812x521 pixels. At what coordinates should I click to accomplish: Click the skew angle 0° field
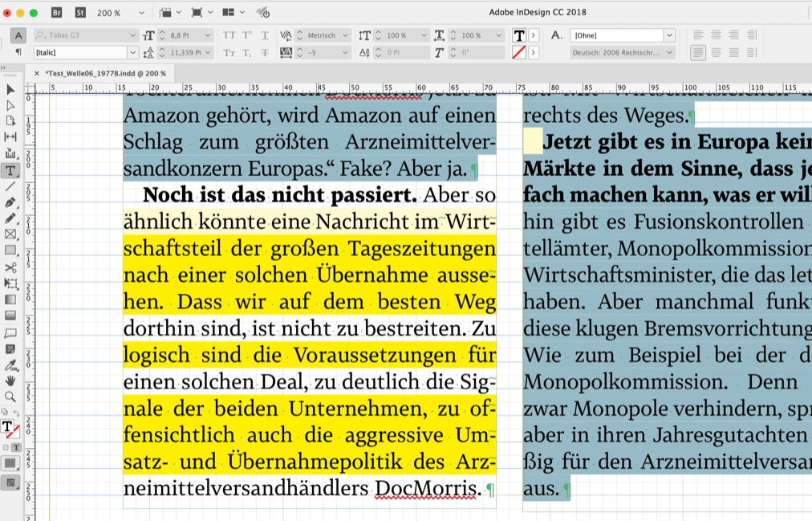click(476, 52)
